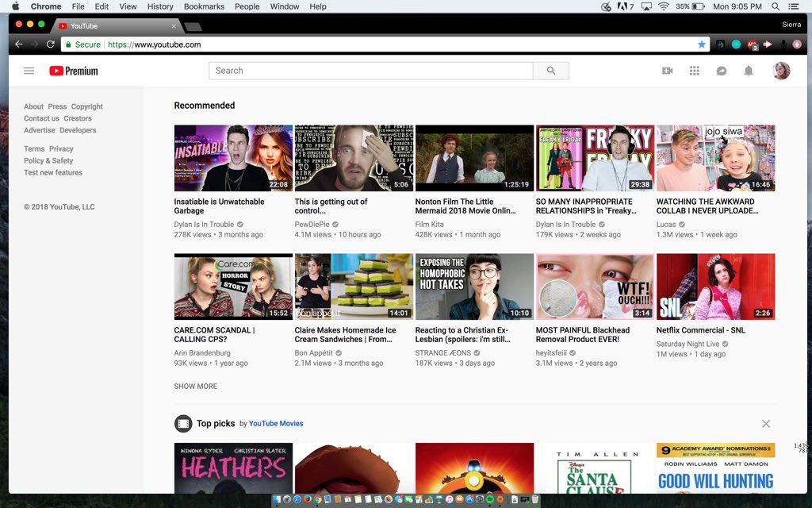The width and height of the screenshot is (812, 508).
Task: Open the Film Kita channel link
Action: (x=429, y=225)
